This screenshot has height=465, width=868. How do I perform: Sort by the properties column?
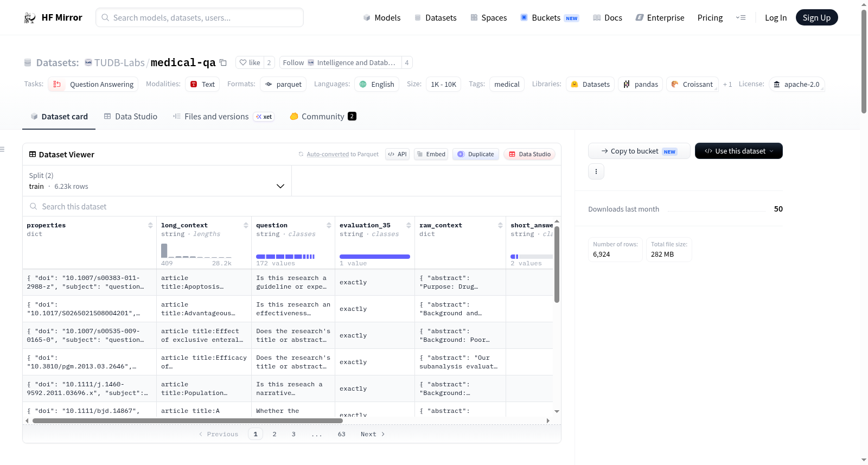pos(150,225)
